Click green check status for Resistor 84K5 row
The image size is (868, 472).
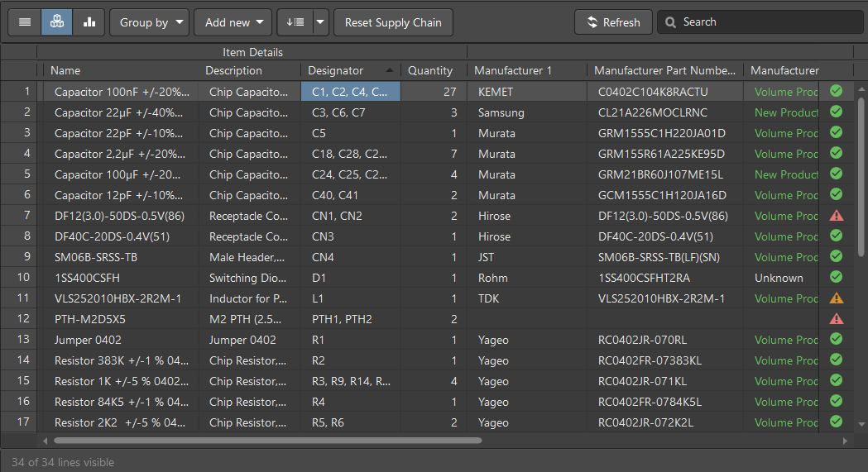click(836, 401)
